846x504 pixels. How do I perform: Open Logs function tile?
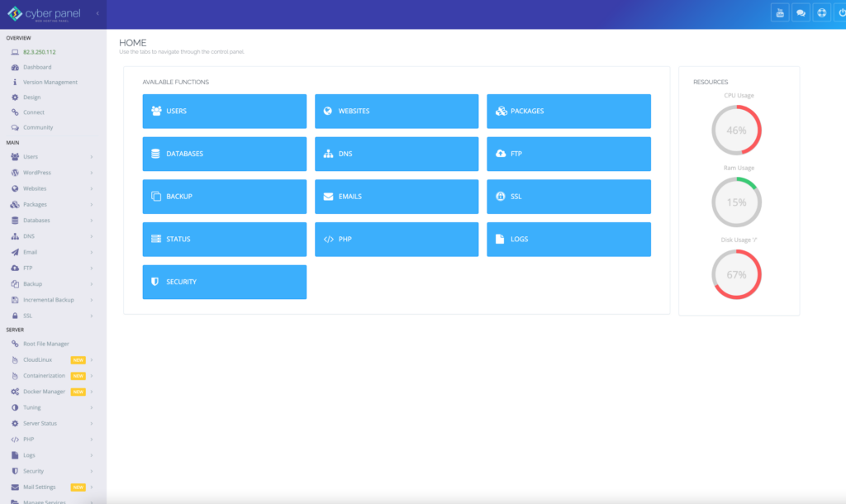click(568, 239)
